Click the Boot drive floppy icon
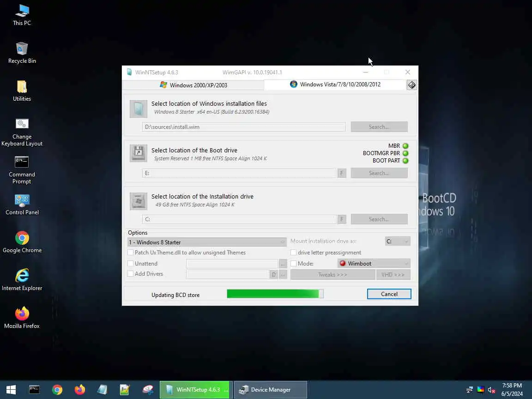Screen dimensions: 532x399 tap(139, 153)
